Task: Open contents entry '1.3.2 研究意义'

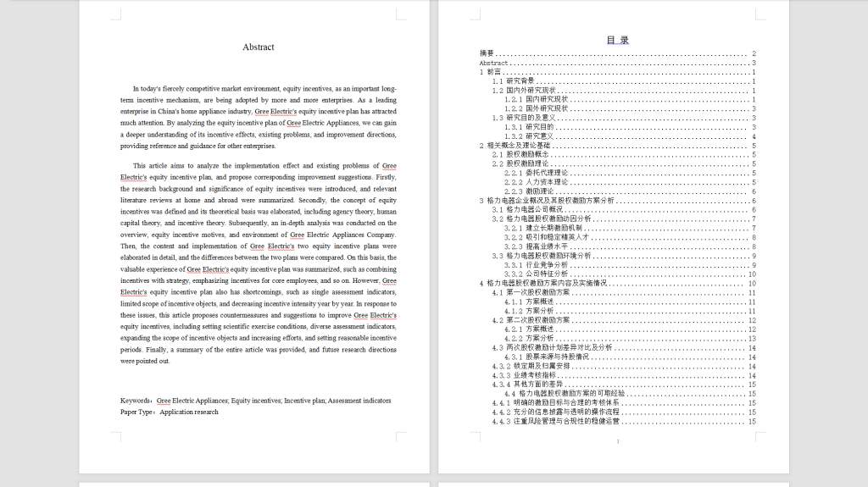Action: 630,136
